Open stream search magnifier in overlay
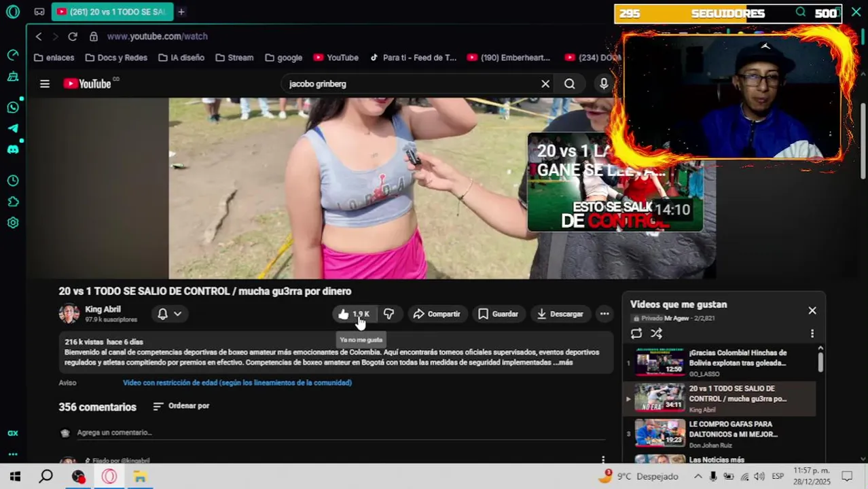Screen dimensions: 868x489 [801, 12]
